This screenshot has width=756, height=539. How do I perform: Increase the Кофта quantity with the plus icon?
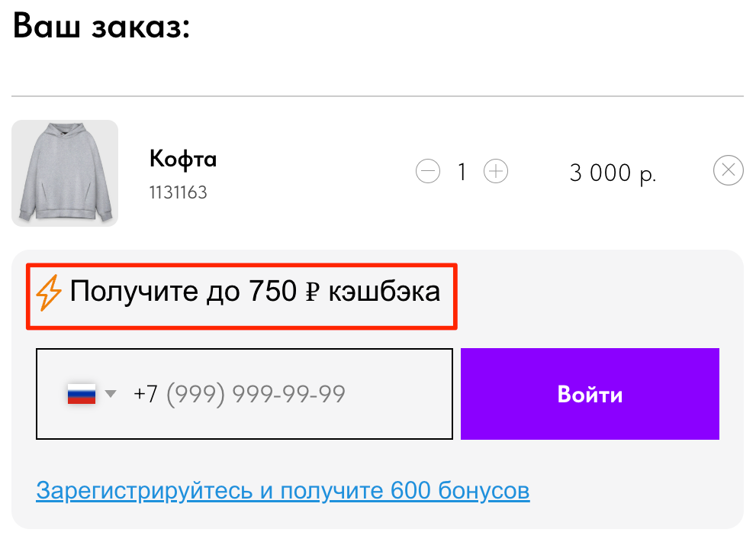tap(496, 171)
